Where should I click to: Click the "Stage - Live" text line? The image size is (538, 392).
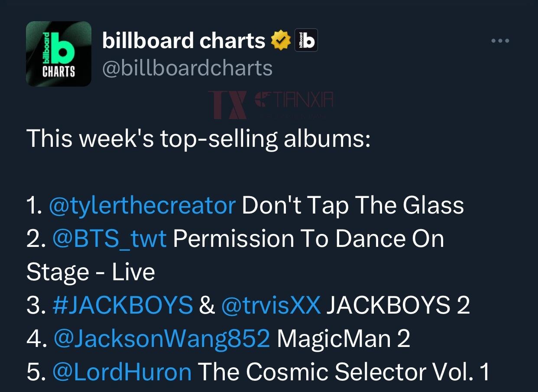91,272
